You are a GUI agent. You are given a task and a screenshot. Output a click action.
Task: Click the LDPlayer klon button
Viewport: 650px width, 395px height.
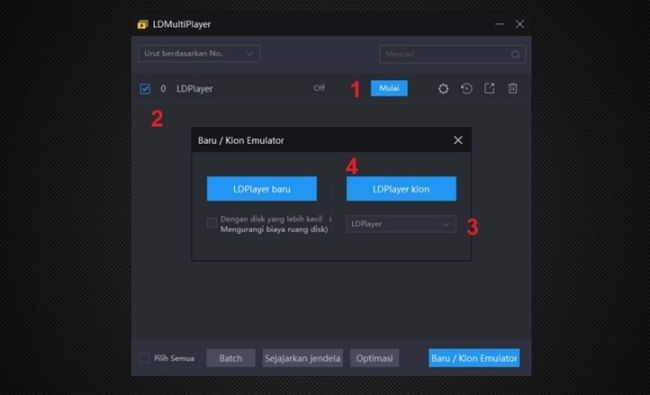tap(401, 189)
